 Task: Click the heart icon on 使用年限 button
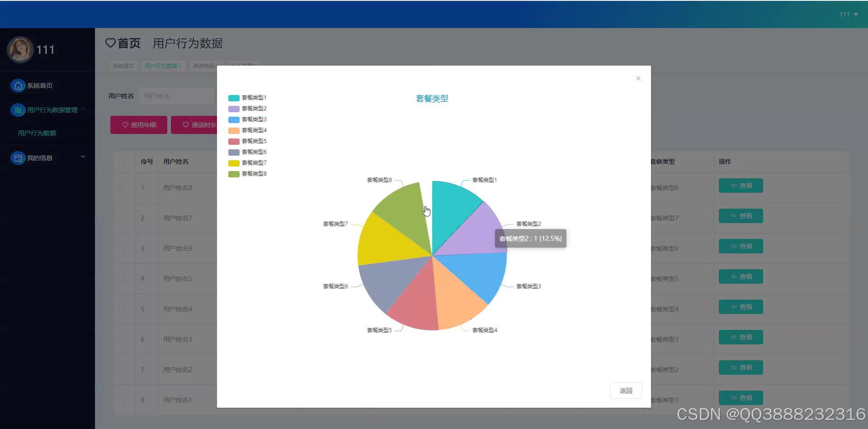pos(126,124)
